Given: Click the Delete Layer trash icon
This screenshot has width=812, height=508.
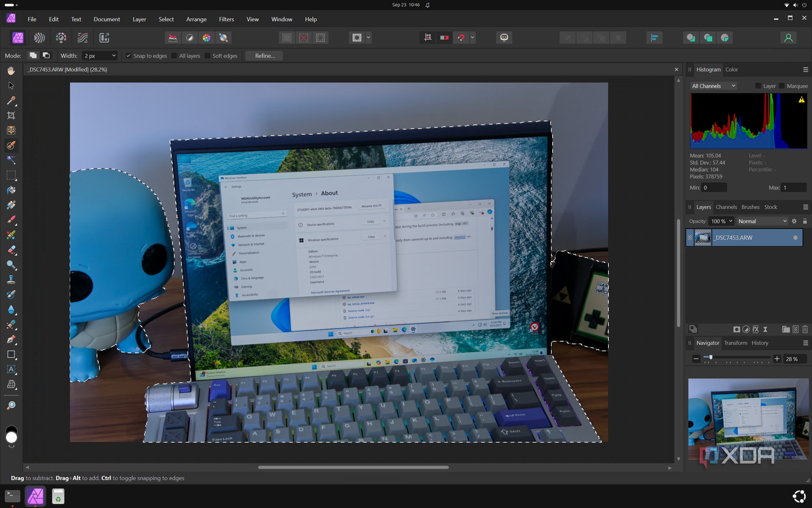Looking at the screenshot, I should (805, 330).
